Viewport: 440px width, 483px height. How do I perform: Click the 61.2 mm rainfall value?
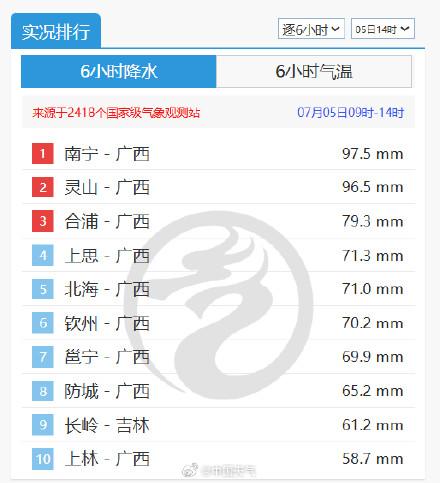coord(373,425)
